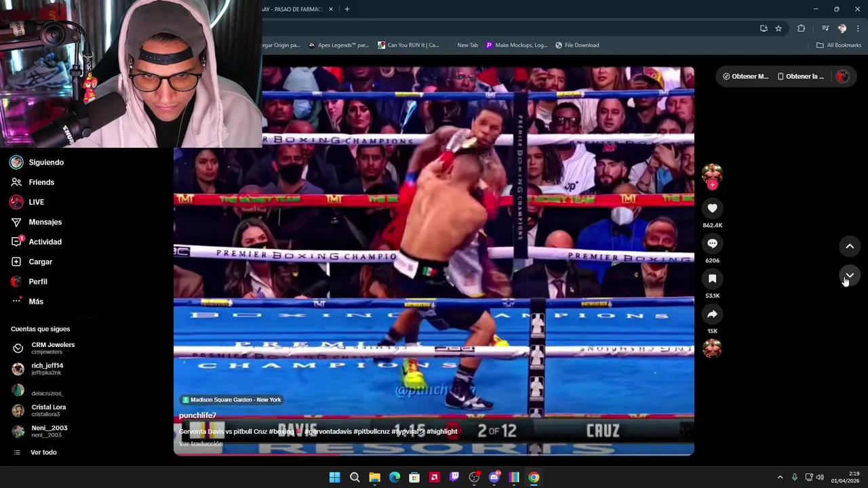
Task: Share the video using the arrow icon
Action: click(x=712, y=314)
